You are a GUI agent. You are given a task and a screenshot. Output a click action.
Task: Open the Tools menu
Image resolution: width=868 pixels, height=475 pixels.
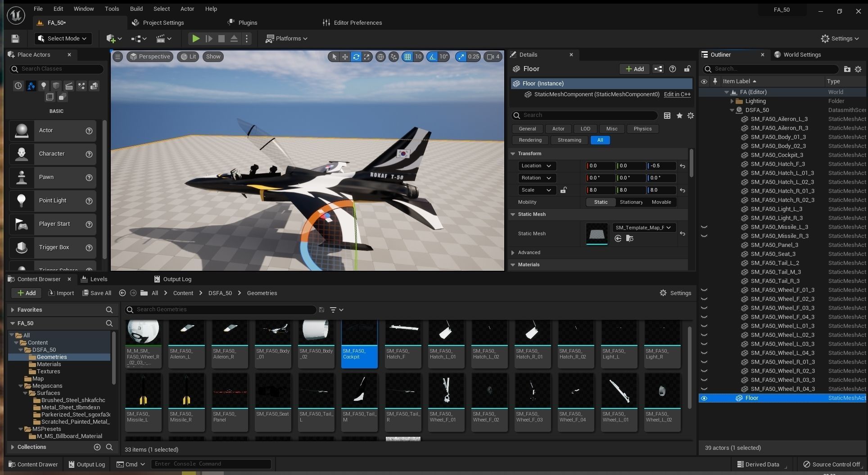pyautogui.click(x=112, y=9)
